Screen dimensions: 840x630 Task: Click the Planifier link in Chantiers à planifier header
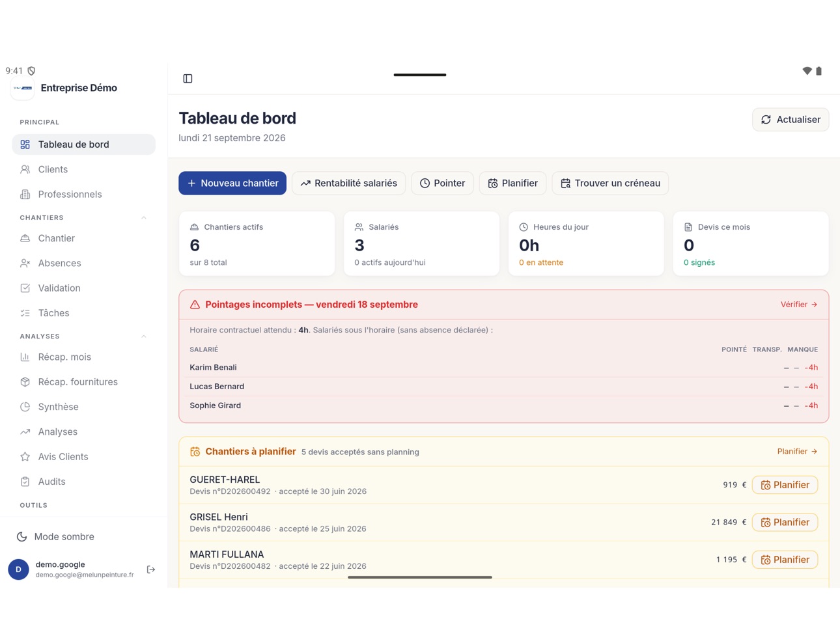click(797, 452)
